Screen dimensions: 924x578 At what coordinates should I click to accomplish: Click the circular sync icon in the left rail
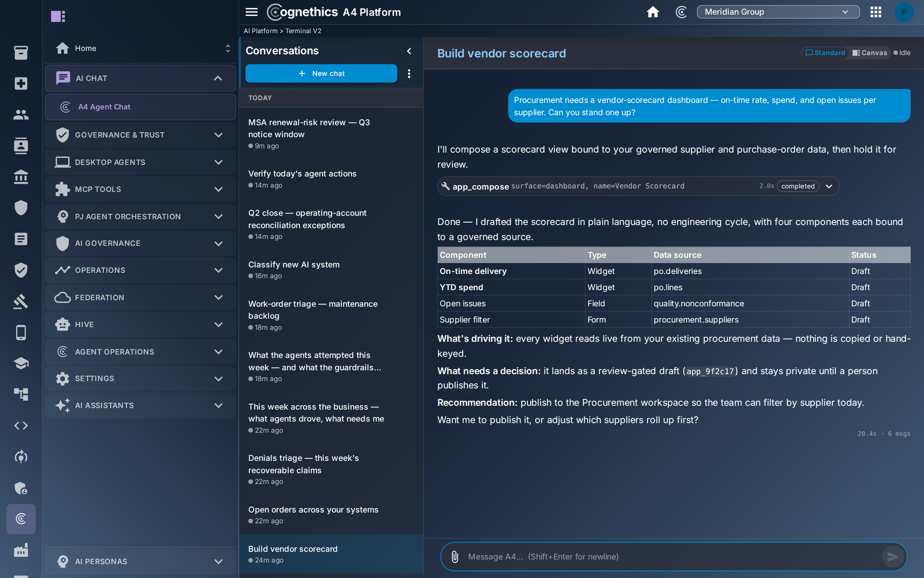click(21, 457)
